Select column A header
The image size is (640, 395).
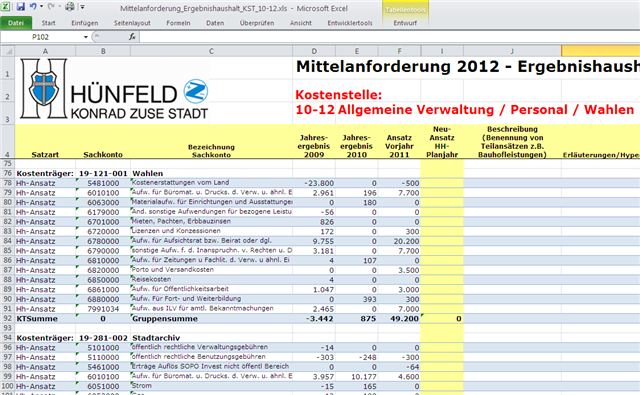(x=45, y=51)
